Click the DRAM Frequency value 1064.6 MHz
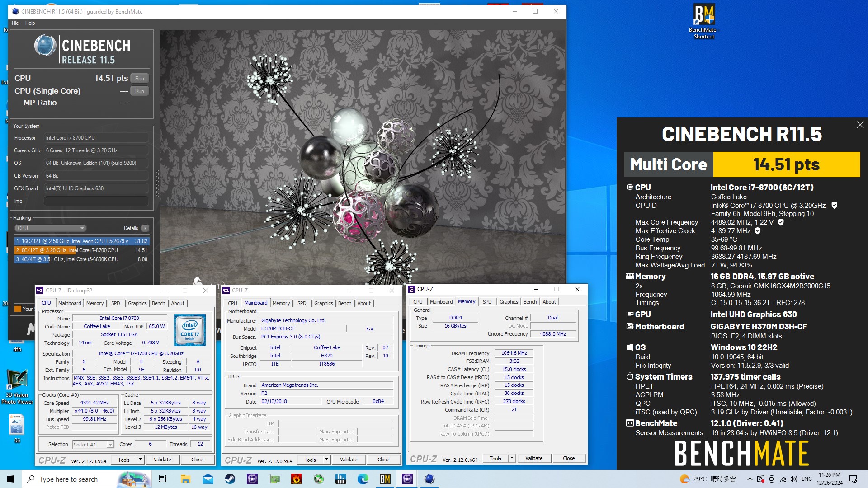Screen dimensions: 868x488 click(x=514, y=353)
